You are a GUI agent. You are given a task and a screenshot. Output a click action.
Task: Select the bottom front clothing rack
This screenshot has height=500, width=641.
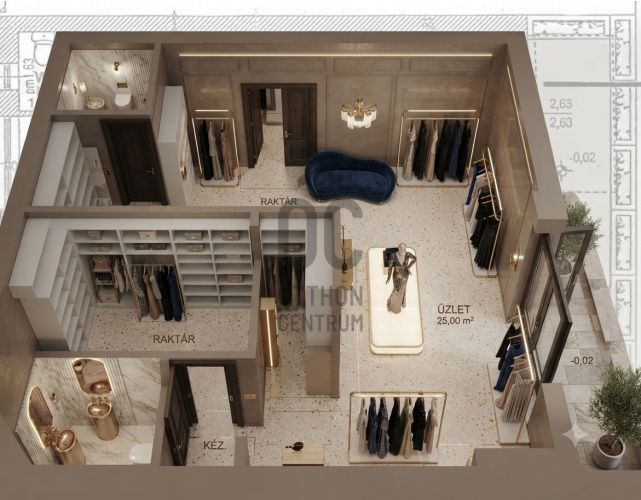pyautogui.click(x=397, y=427)
